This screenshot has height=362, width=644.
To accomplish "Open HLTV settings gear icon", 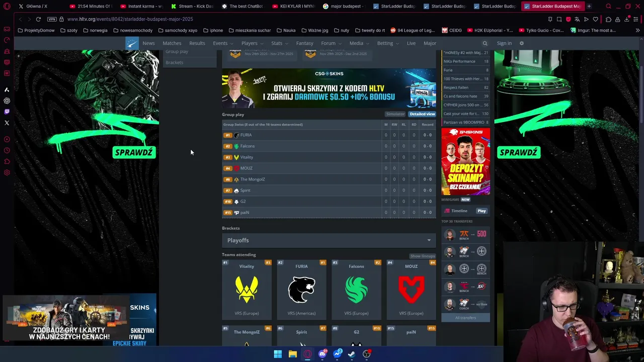I will point(522,43).
